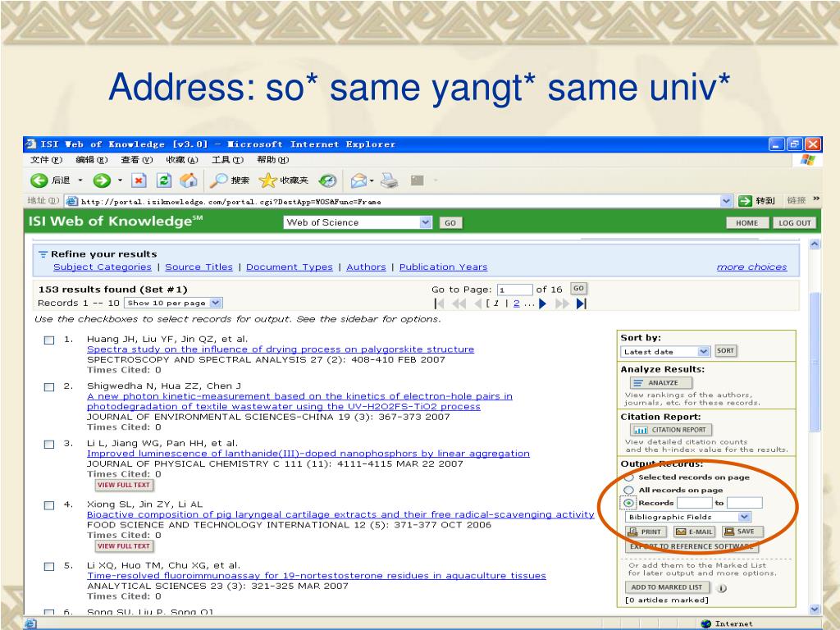Open the 'Latest date' sort dropdown

point(704,351)
